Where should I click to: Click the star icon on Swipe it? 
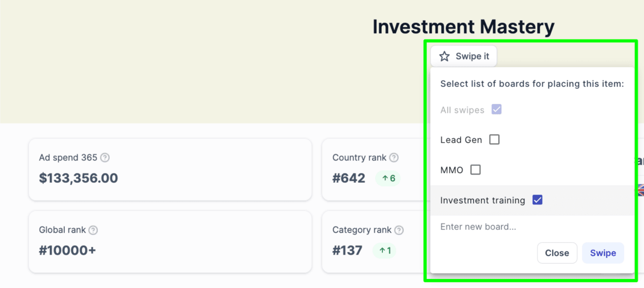coord(444,57)
